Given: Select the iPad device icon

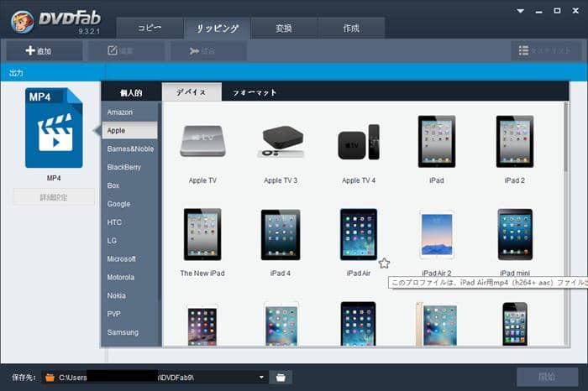Looking at the screenshot, I should (x=437, y=142).
